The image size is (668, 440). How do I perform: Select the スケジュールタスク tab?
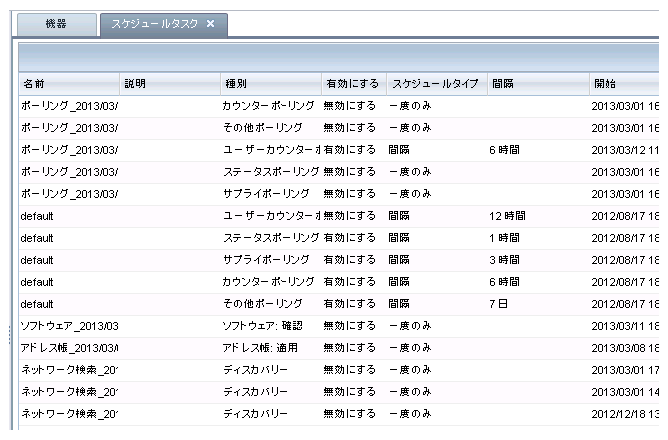(x=153, y=23)
